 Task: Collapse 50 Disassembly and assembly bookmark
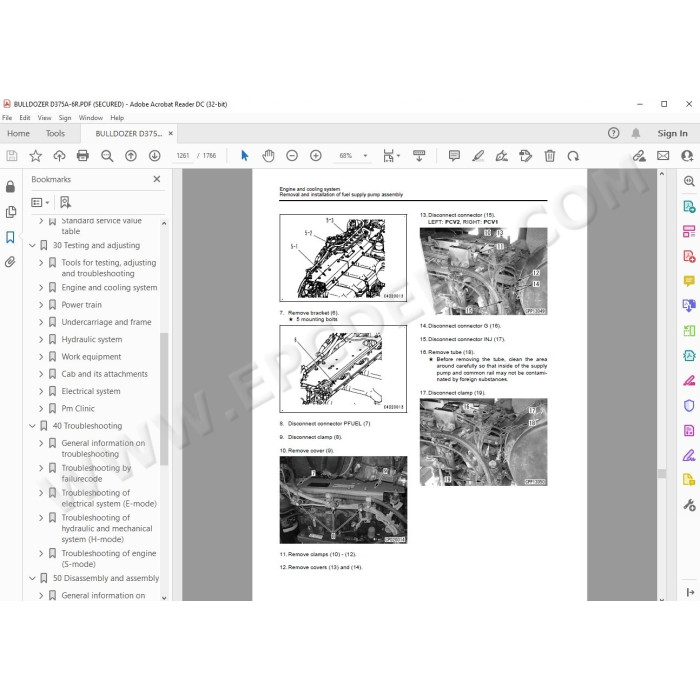[x=32, y=578]
